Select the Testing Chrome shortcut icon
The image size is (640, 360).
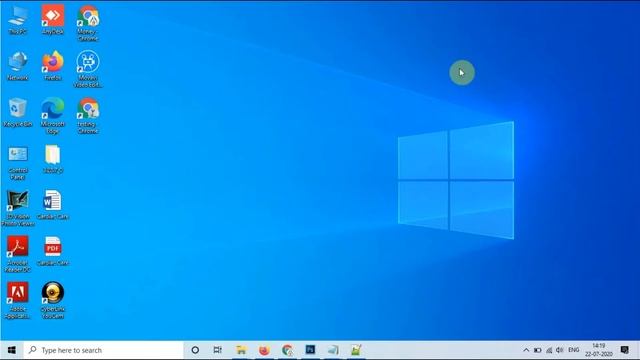click(88, 116)
